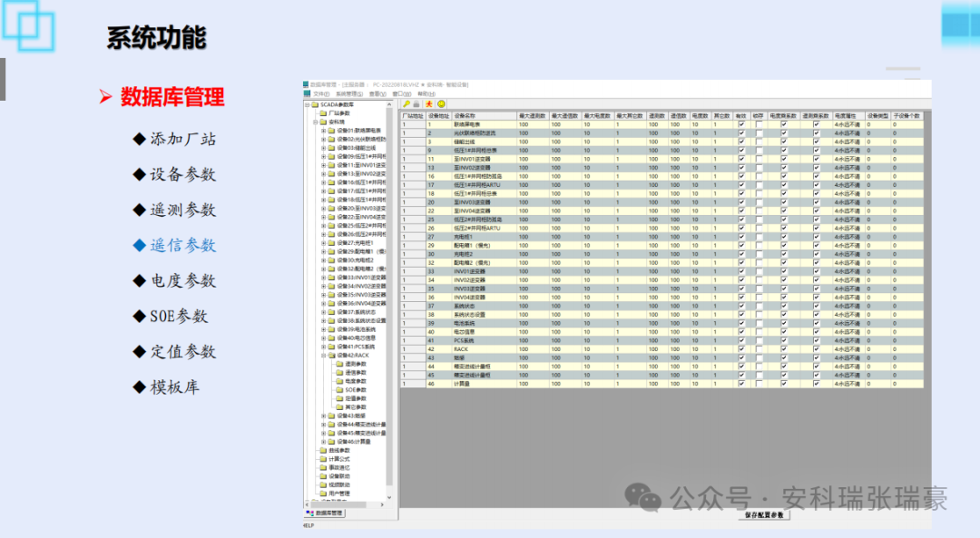Click the folder icon of 设备09 node

pyautogui.click(x=332, y=157)
